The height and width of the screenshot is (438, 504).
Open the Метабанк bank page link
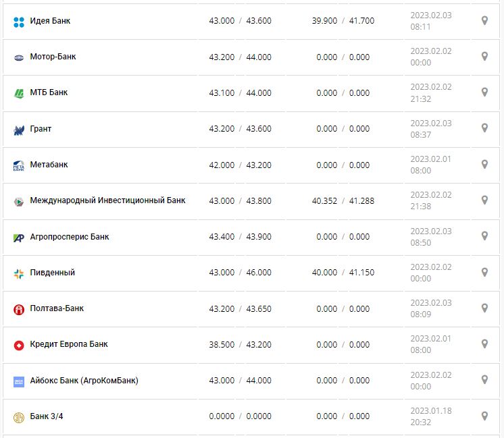(x=49, y=165)
